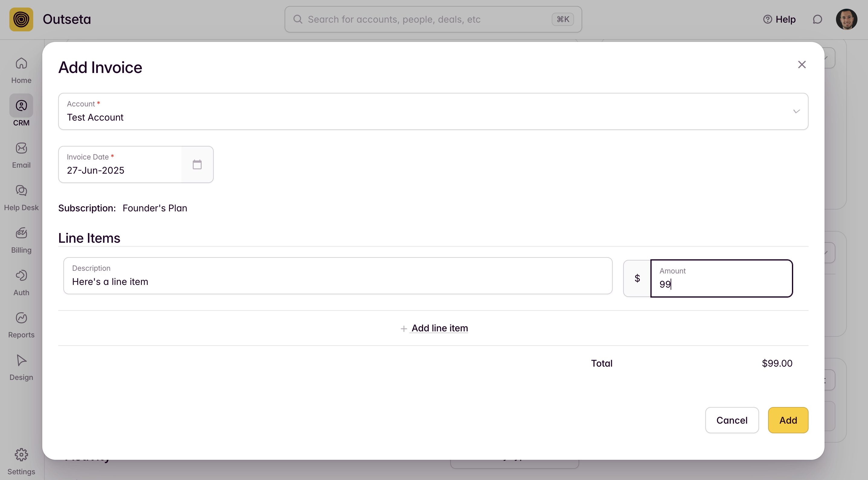The image size is (868, 480).
Task: Open the Settings gear in sidebar
Action: tap(21, 461)
